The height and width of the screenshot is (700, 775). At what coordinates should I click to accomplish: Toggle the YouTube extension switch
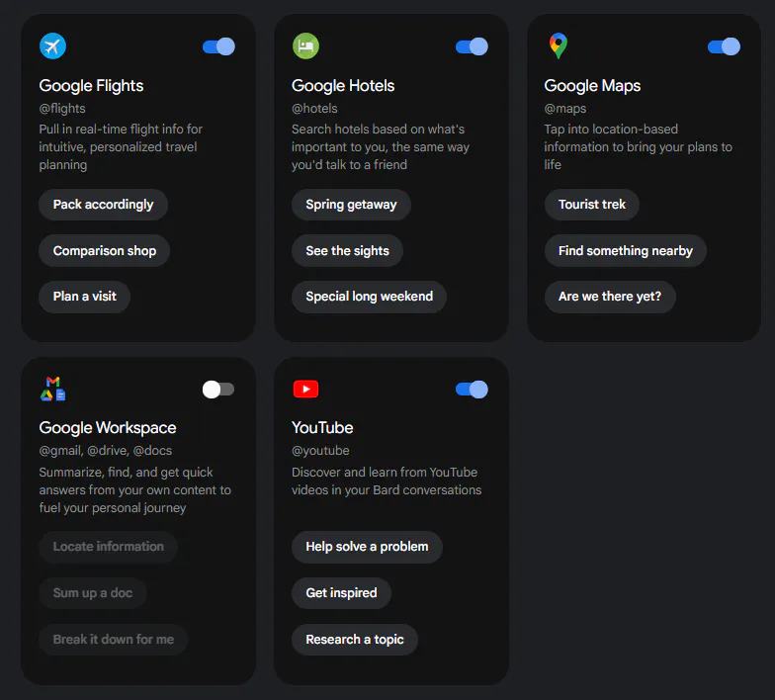tap(472, 389)
